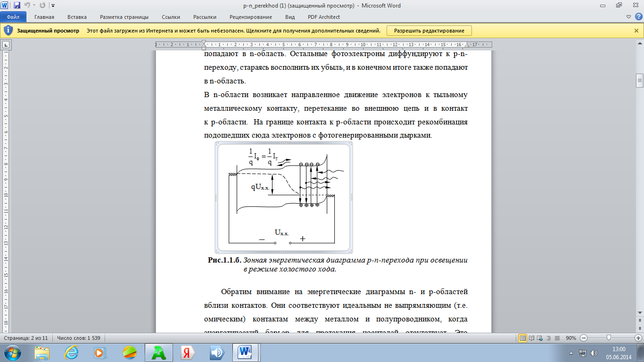This screenshot has width=644, height=362.
Task: Switch to the Вставка ribbon tab
Action: coord(77,17)
